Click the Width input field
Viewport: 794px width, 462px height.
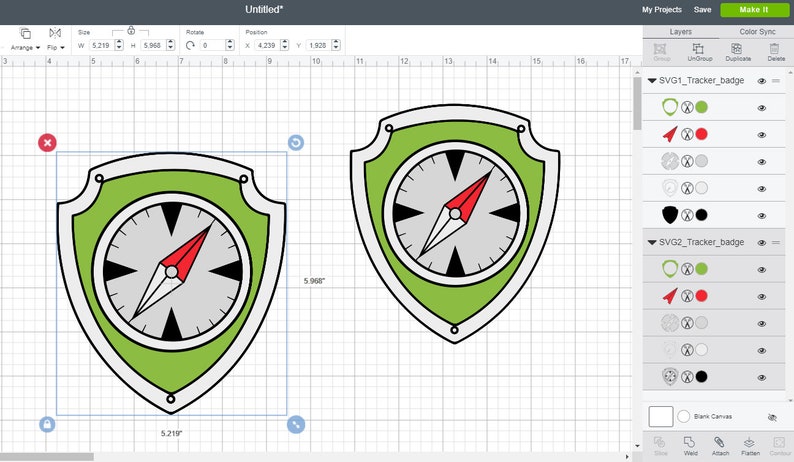pyautogui.click(x=101, y=45)
